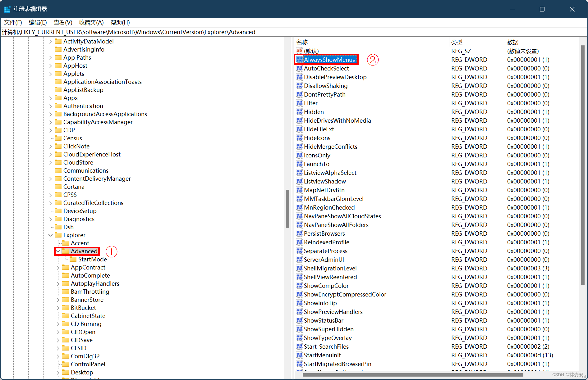Click the string icon of the (默认) value

299,51
